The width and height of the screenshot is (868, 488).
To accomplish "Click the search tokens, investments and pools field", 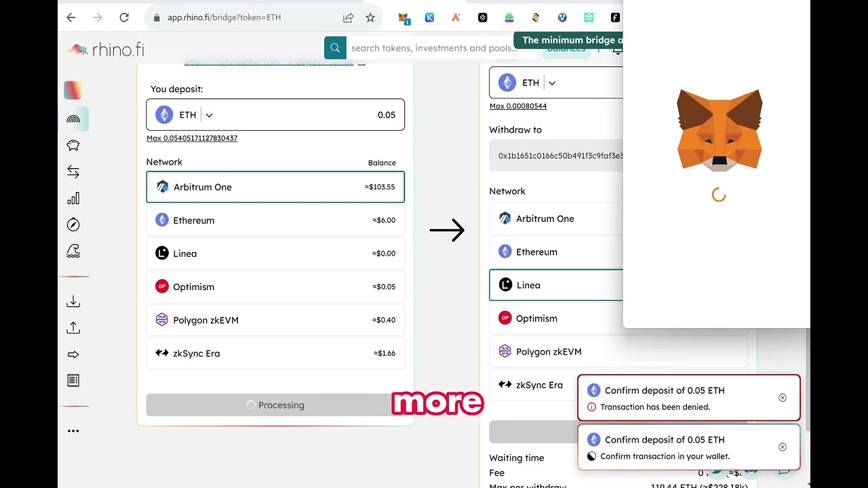I will coord(434,48).
